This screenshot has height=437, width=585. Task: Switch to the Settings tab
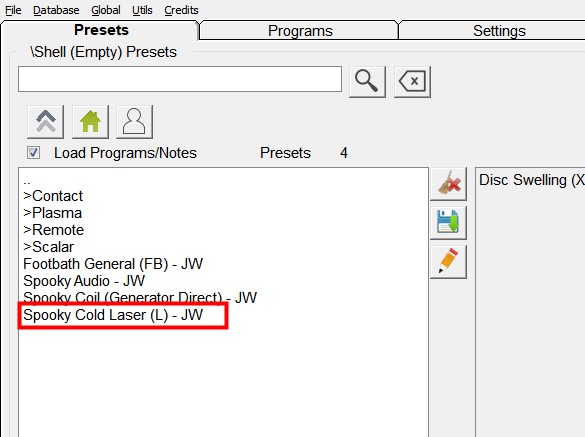click(499, 31)
